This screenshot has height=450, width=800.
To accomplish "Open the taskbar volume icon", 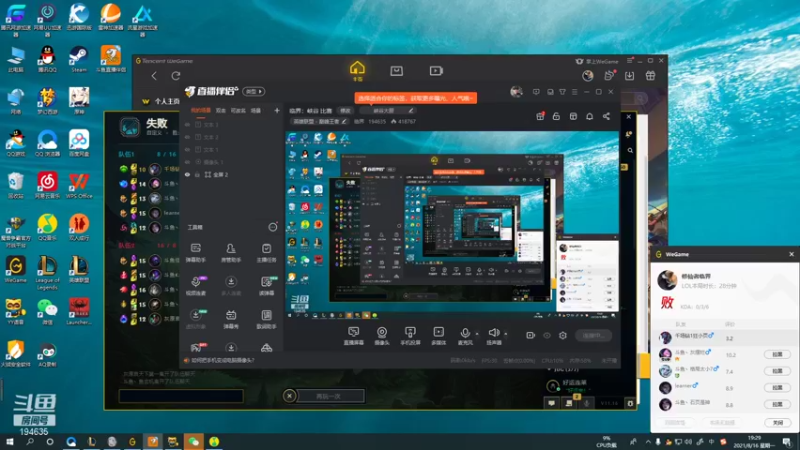I will pos(688,442).
